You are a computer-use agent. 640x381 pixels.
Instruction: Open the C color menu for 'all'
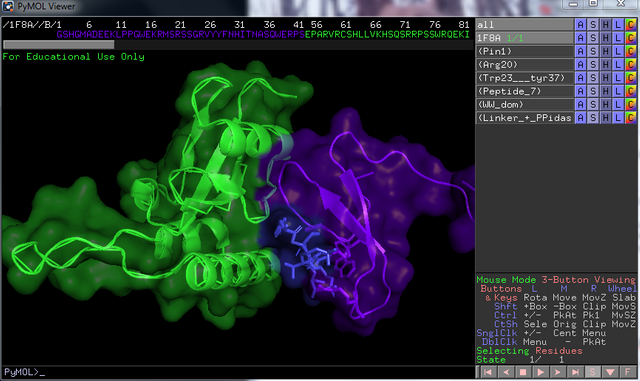[631, 25]
